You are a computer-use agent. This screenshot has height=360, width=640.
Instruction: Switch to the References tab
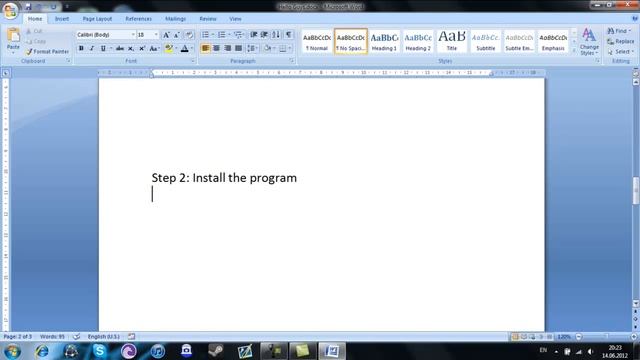pos(138,19)
